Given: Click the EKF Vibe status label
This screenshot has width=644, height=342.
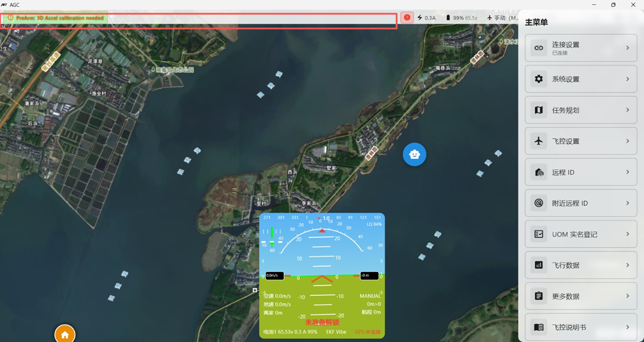Looking at the screenshot, I should pos(336,332).
